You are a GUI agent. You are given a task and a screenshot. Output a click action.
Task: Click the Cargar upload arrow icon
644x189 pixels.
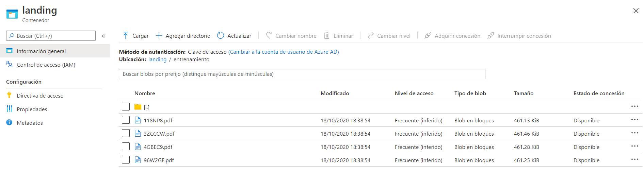coord(126,36)
